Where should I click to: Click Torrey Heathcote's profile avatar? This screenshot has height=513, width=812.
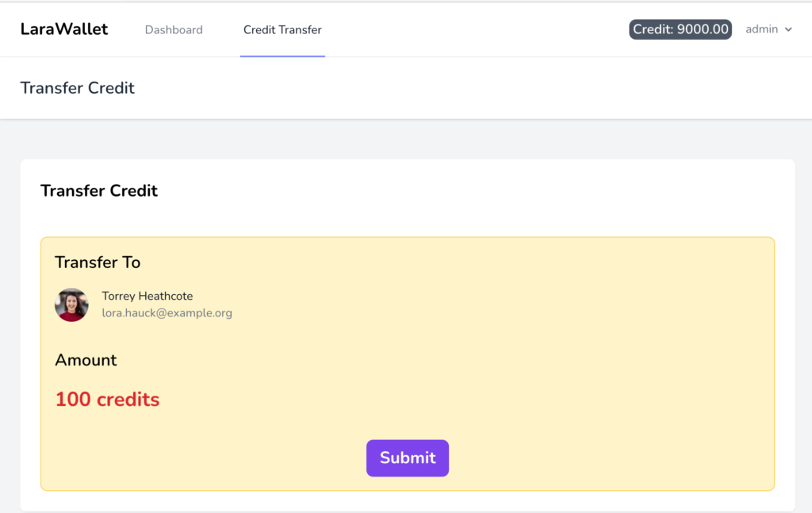[x=71, y=304]
